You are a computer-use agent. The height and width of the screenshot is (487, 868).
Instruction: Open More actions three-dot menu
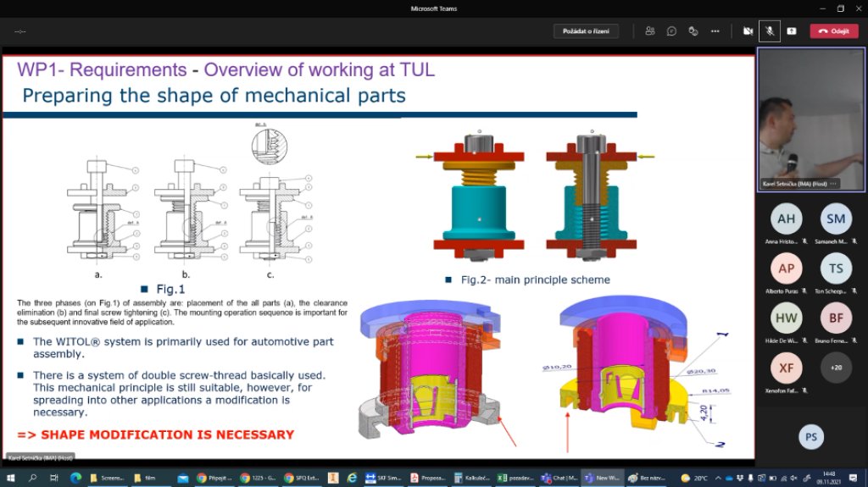(715, 30)
